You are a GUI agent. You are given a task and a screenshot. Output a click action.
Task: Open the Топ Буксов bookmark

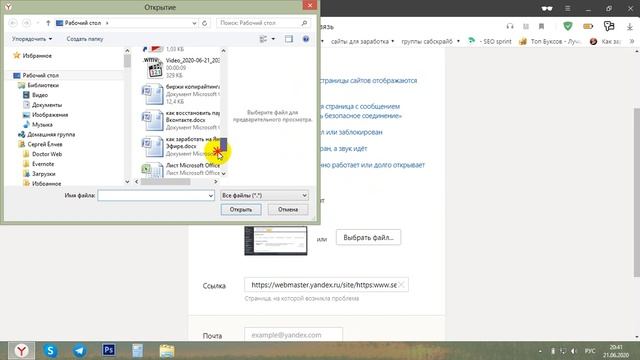(549, 41)
